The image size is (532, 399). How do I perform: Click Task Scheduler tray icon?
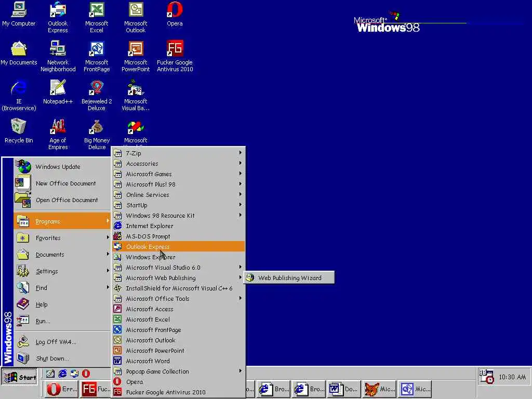[486, 377]
